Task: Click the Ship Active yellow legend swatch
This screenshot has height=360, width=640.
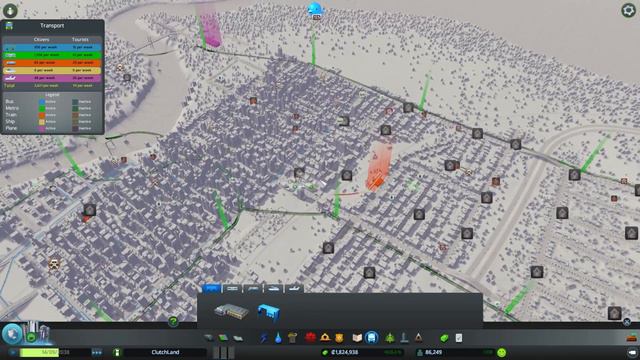Action: 42,122
